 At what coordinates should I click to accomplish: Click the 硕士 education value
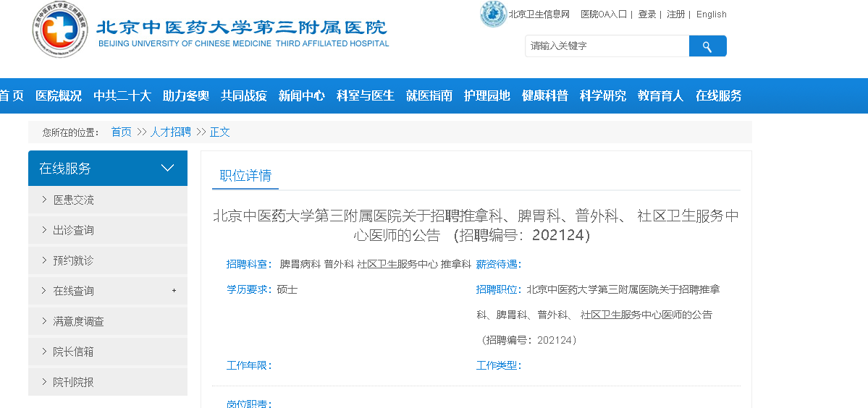coord(287,289)
